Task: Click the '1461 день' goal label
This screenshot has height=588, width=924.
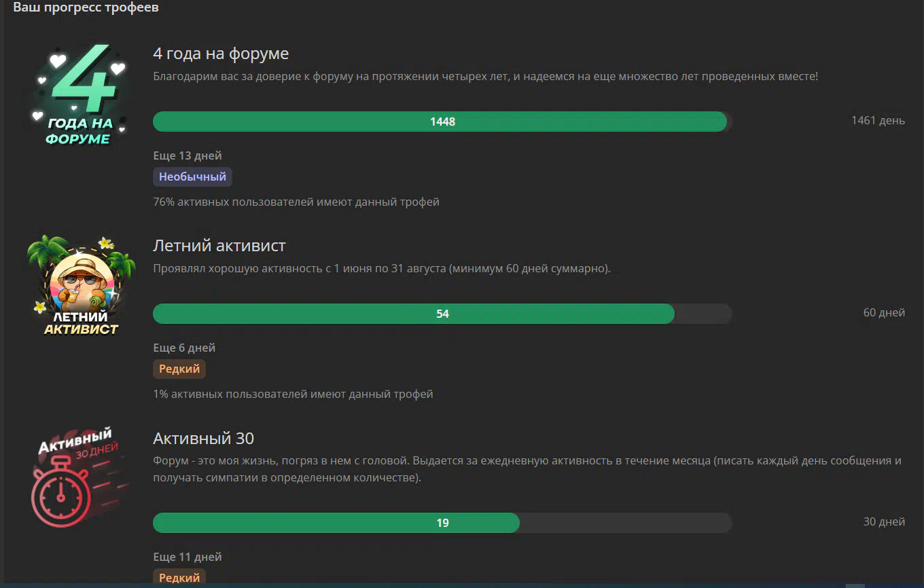Action: (878, 120)
